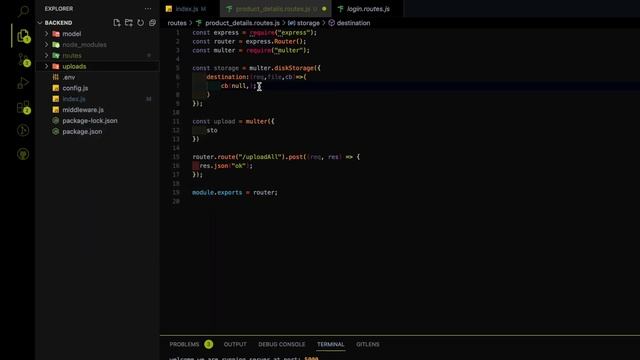Open the DEBUG CONSOLE panel tab
The height and width of the screenshot is (360, 640).
point(282,344)
